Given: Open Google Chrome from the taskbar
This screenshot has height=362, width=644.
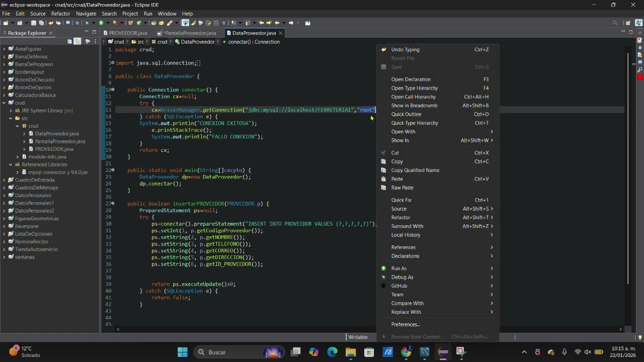Looking at the screenshot, I should (x=406, y=352).
